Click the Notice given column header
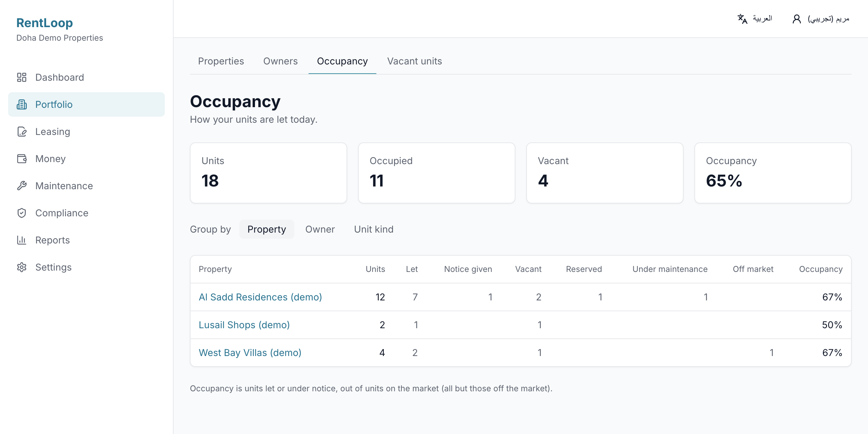This screenshot has height=434, width=868. click(468, 269)
